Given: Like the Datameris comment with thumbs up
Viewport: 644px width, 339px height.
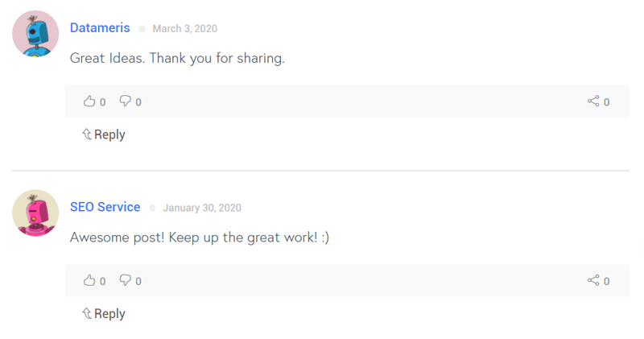Looking at the screenshot, I should (x=89, y=101).
